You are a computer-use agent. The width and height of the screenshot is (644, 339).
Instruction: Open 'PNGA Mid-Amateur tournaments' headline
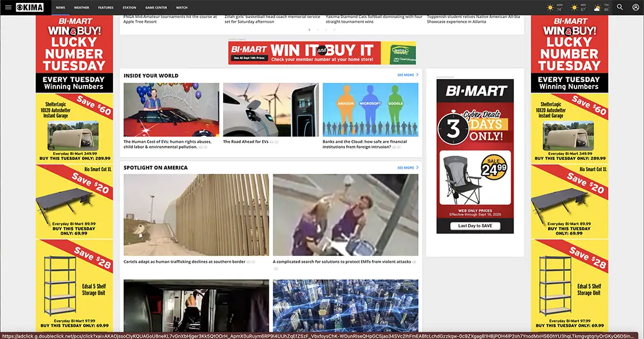170,19
